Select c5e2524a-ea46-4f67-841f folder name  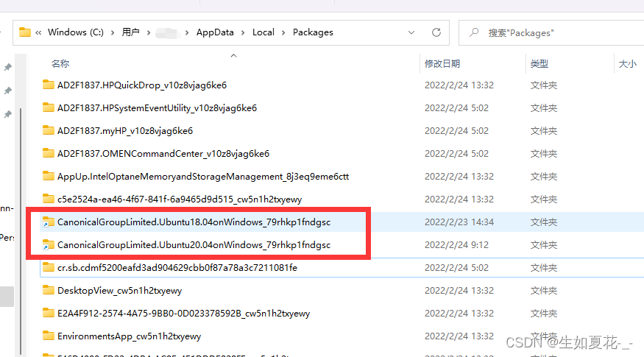180,199
